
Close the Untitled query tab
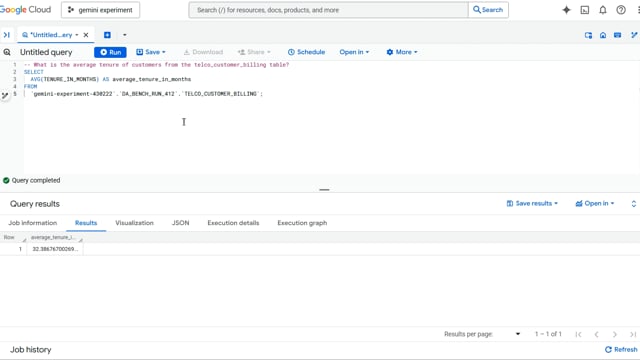coord(86,35)
